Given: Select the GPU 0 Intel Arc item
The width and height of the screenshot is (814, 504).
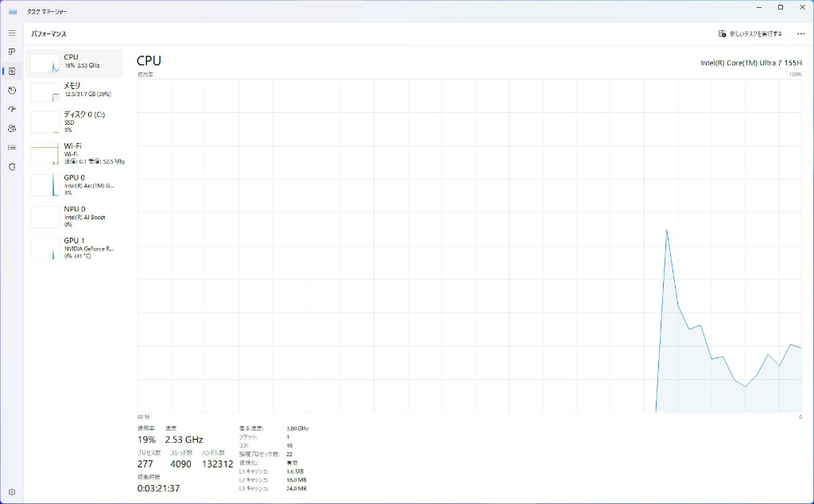Looking at the screenshot, I should coord(75,185).
